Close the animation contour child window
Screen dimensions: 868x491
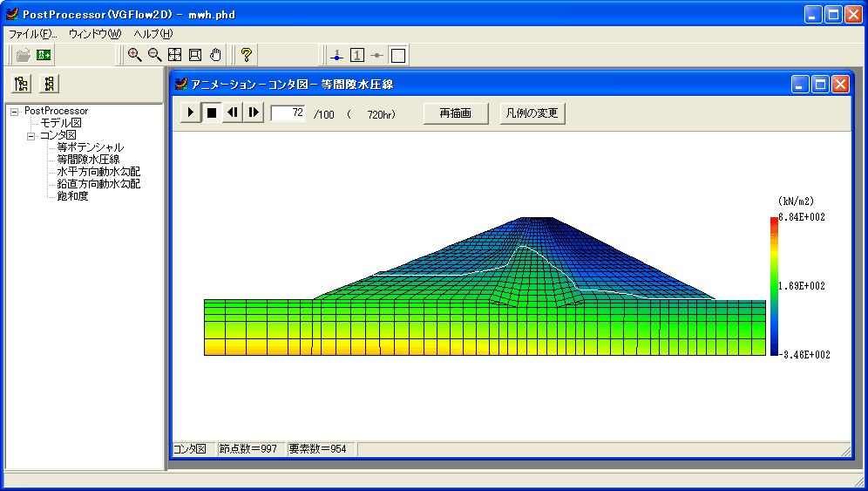(x=840, y=85)
